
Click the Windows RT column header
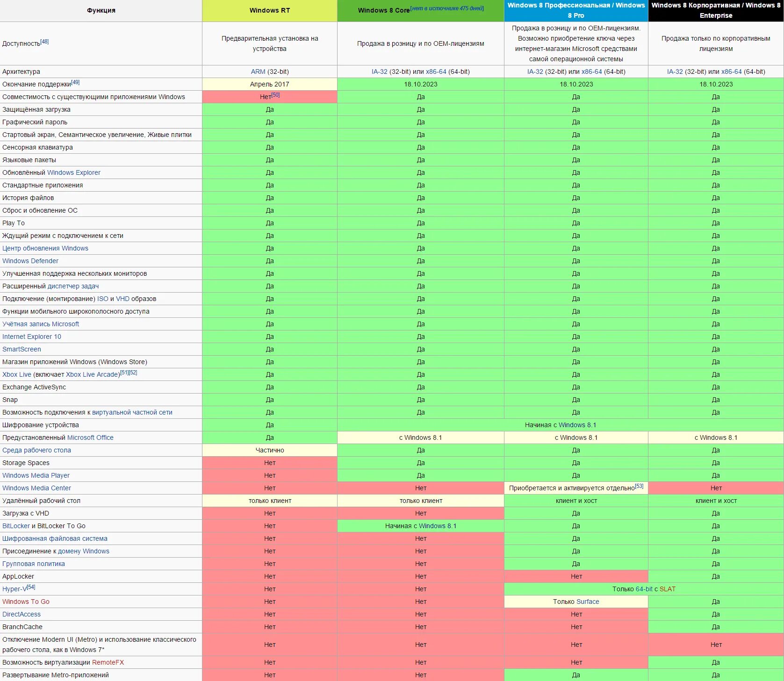click(270, 10)
